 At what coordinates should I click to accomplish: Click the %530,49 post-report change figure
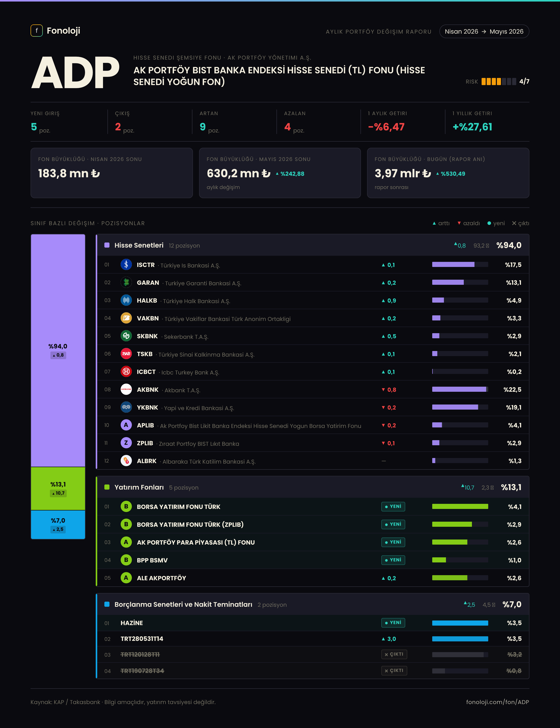[x=451, y=174]
